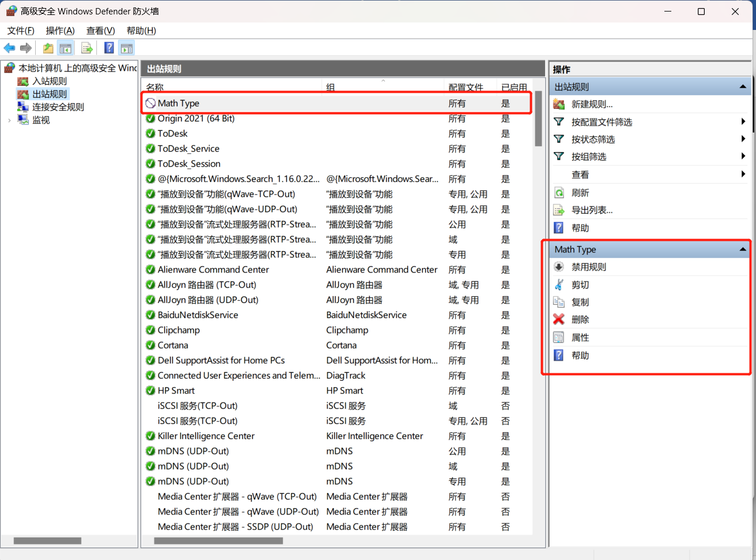
Task: Select the Alienware Command Center rule name
Action: pos(213,270)
